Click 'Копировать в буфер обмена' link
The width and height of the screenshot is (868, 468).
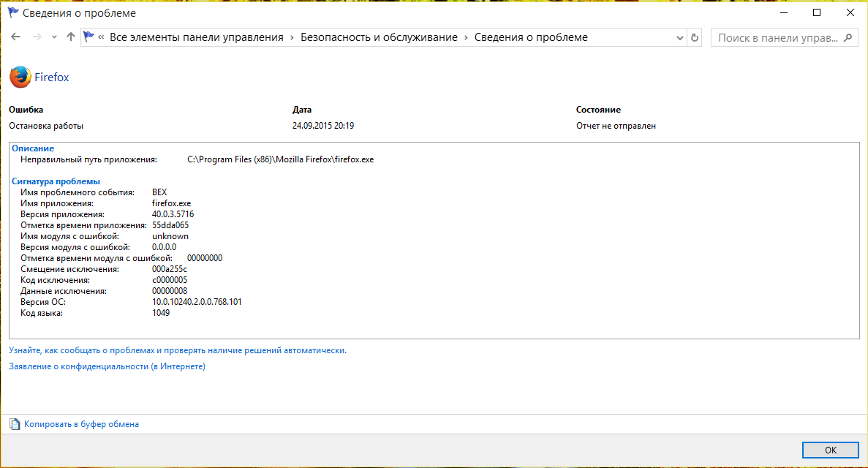81,423
